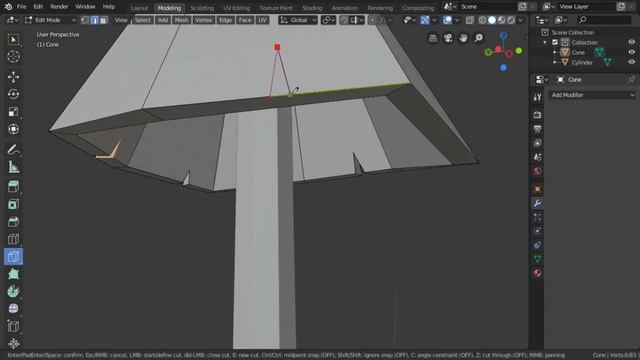Select the Move tool
The height and width of the screenshot is (360, 640).
pyautogui.click(x=13, y=77)
